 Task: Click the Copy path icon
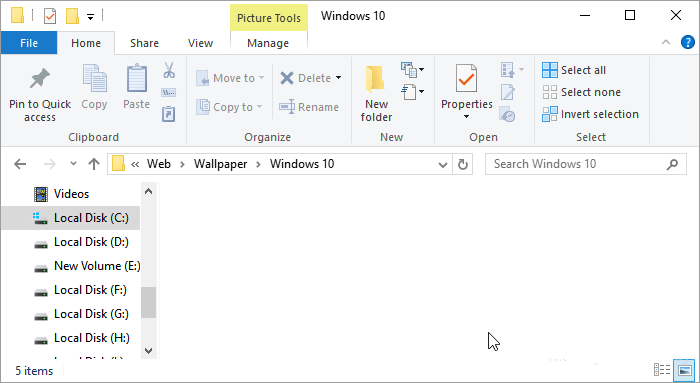168,92
